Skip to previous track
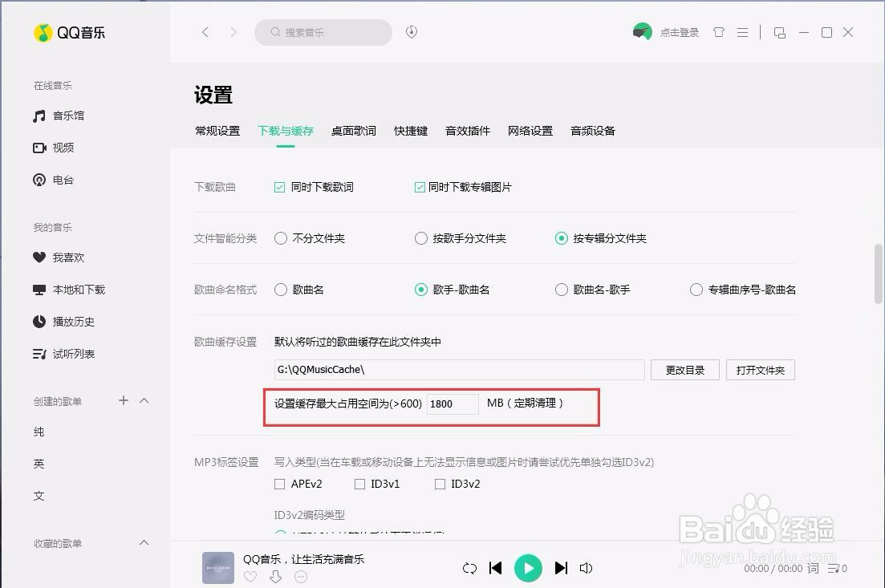 point(496,568)
